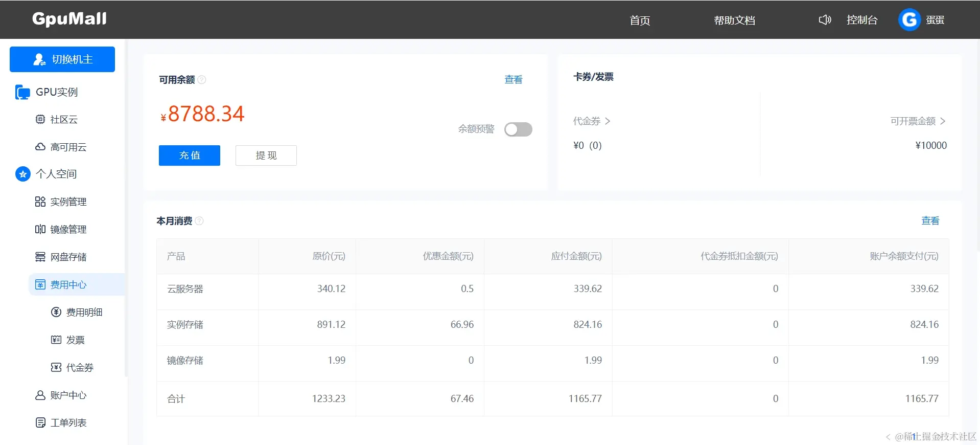This screenshot has width=980, height=445.
Task: Click the 镜像管理 mirror icon
Action: 40,229
